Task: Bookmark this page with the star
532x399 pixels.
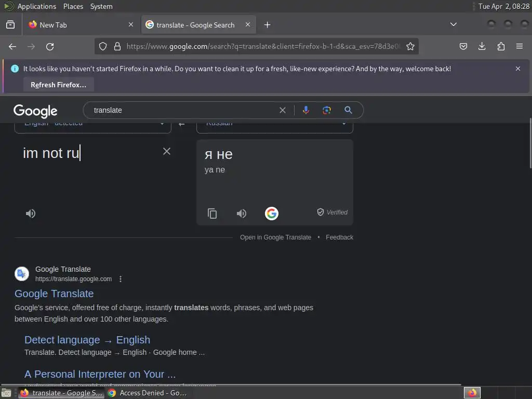Action: (410, 46)
